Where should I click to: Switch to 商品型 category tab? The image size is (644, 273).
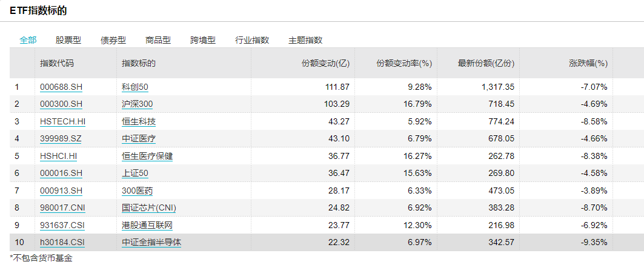coord(158,40)
